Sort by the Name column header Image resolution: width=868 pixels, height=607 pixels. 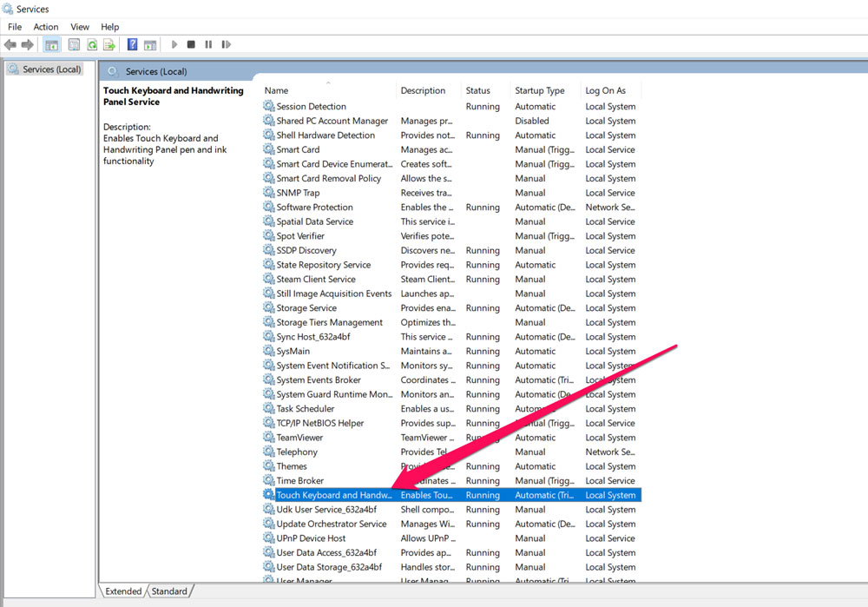click(x=329, y=90)
